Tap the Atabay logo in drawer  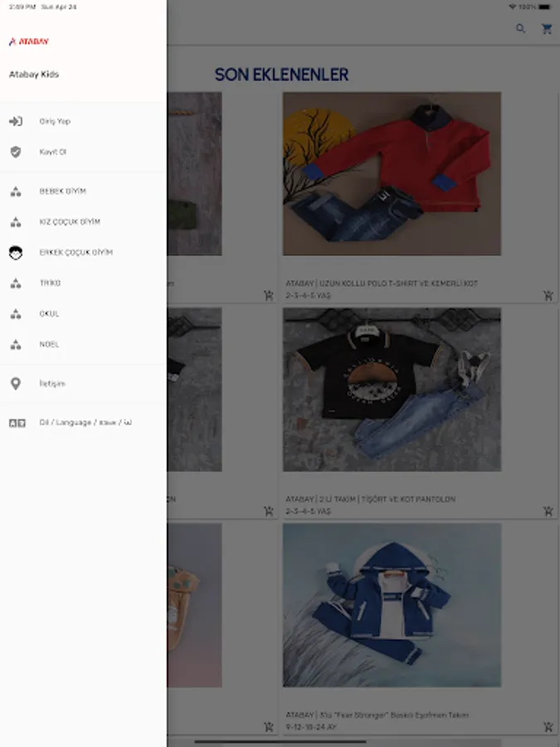pyautogui.click(x=28, y=41)
